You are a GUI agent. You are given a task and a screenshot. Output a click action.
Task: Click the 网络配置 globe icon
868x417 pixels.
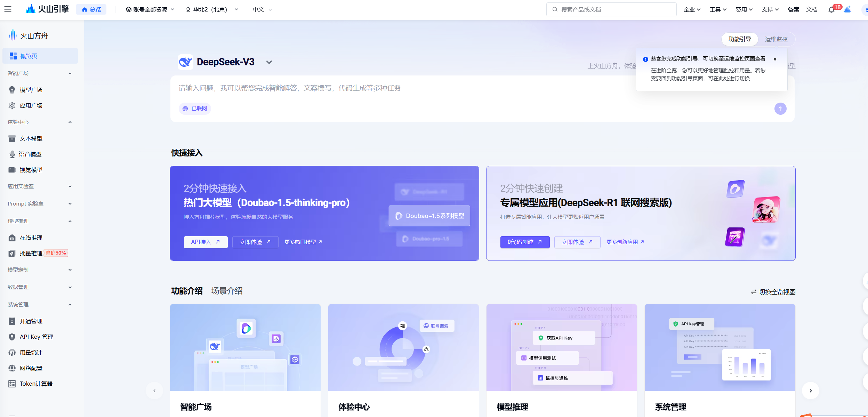(x=12, y=368)
